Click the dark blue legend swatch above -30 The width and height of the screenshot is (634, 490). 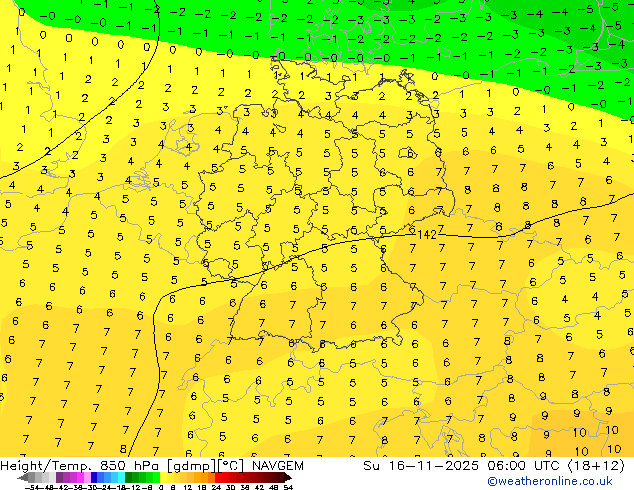(x=94, y=477)
